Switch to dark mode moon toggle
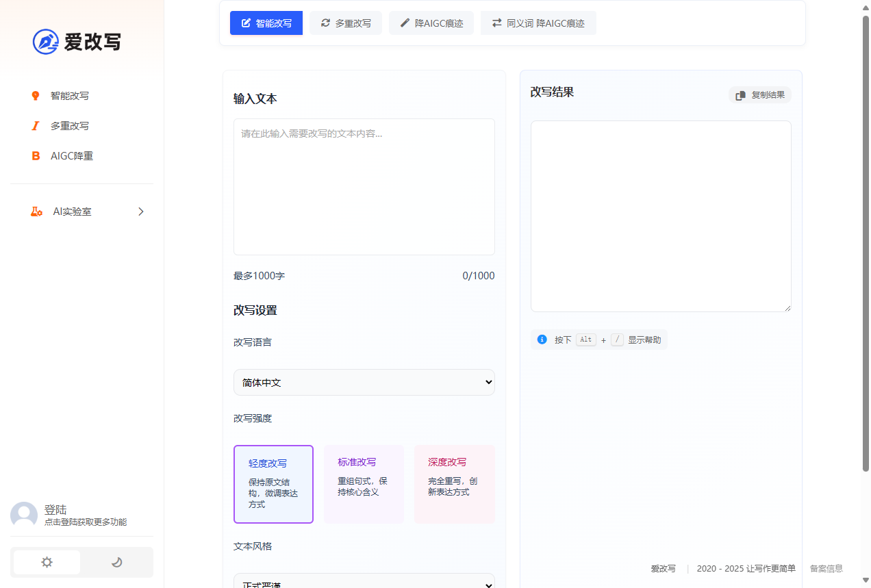Viewport: 871px width, 588px height. [x=116, y=562]
